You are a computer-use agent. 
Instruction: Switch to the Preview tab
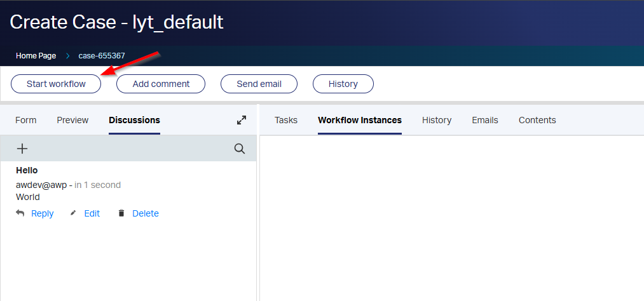[72, 120]
